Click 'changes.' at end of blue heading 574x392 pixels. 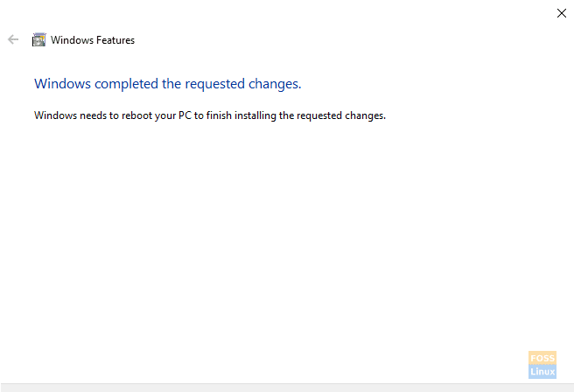pyautogui.click(x=275, y=84)
